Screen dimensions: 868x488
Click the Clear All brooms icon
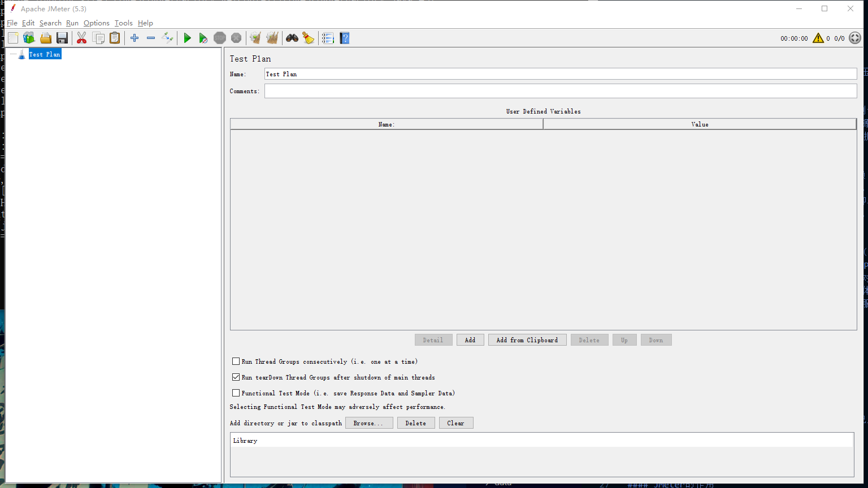272,38
